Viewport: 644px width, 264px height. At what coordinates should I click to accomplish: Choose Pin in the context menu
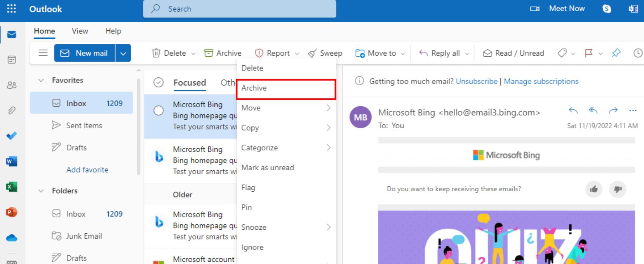[x=286, y=207]
